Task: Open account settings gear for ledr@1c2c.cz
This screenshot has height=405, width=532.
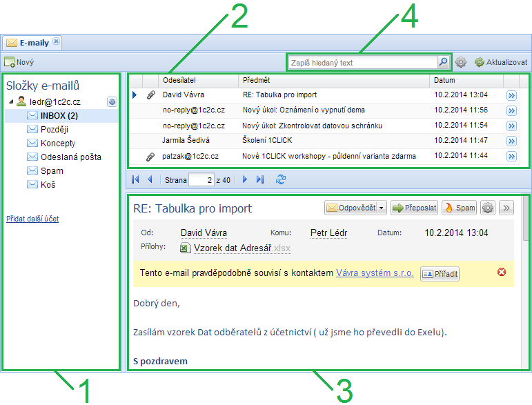Action: point(112,102)
